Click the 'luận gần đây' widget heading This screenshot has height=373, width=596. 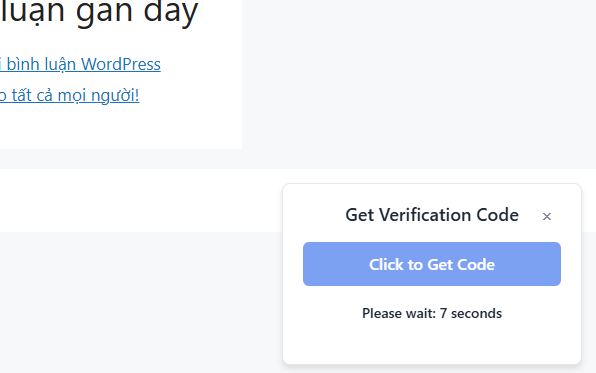(x=99, y=12)
